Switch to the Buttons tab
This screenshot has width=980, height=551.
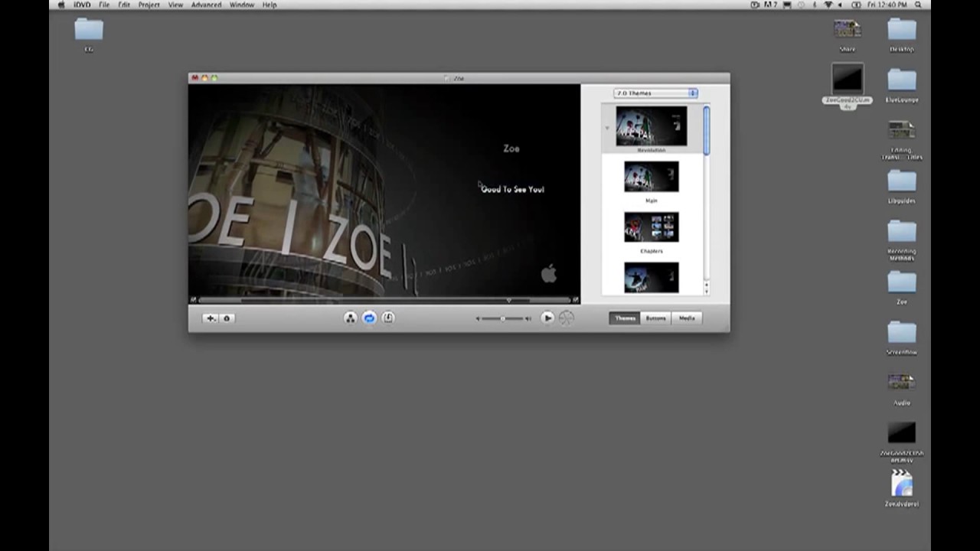[655, 318]
